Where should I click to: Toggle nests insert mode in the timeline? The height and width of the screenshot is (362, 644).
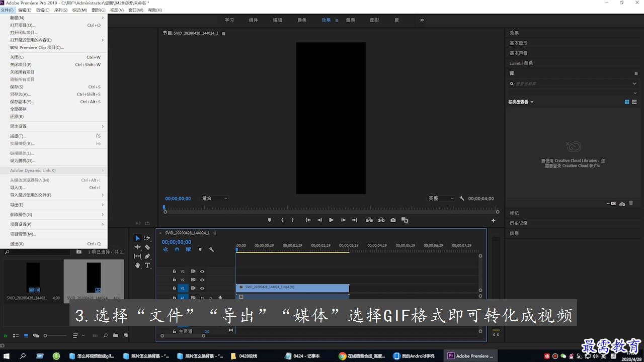(165, 249)
